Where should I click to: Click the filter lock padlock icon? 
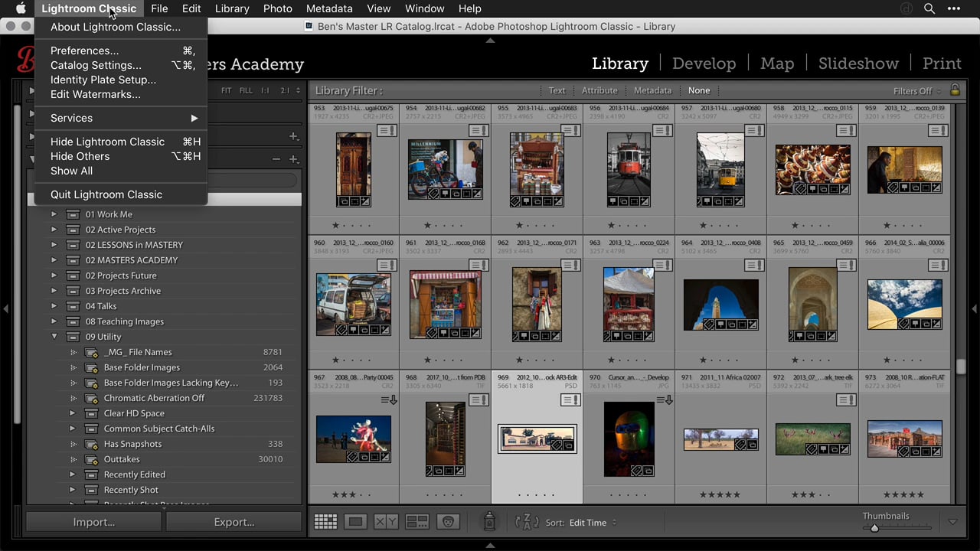[x=955, y=90]
